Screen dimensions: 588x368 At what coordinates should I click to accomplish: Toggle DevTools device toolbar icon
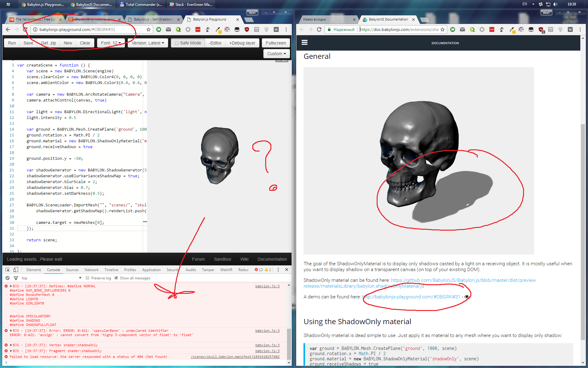[x=16, y=270]
